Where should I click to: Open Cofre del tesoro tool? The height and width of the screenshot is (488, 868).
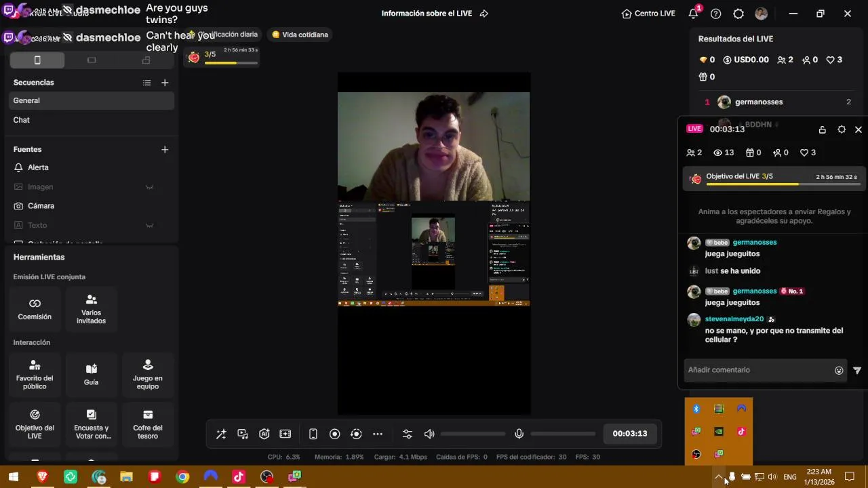[148, 424]
